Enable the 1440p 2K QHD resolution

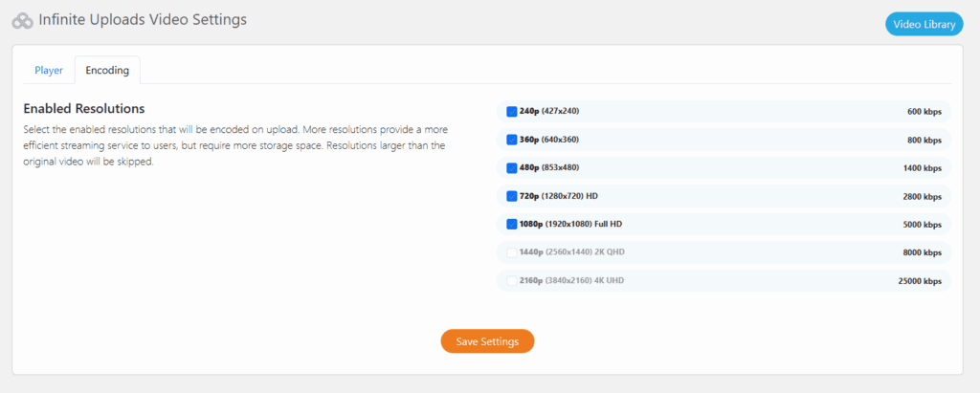(x=511, y=252)
